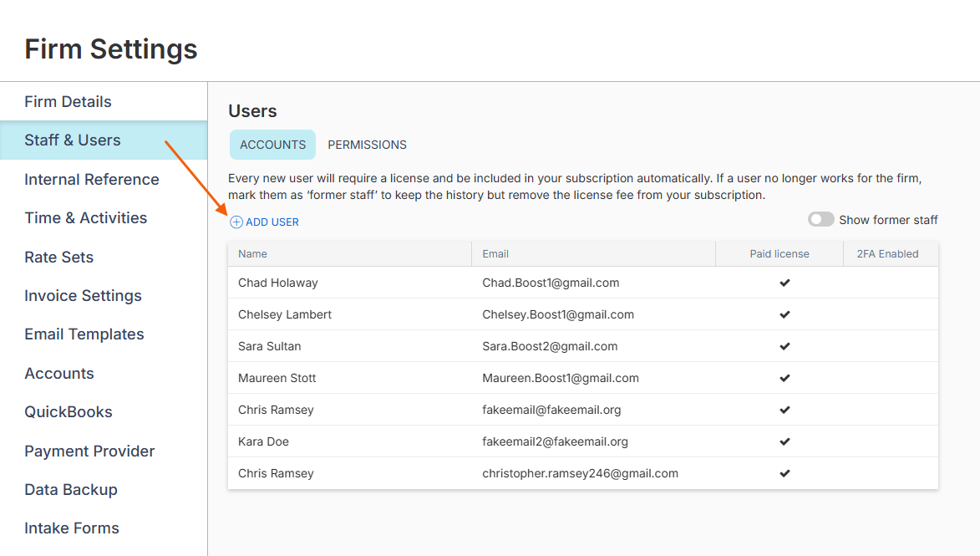980x556 pixels.
Task: Click the Sara.Boost2@gmail.com email cell
Action: coord(550,346)
